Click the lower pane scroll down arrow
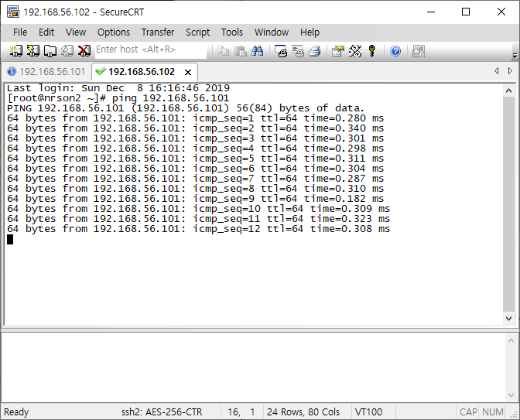 [511, 394]
